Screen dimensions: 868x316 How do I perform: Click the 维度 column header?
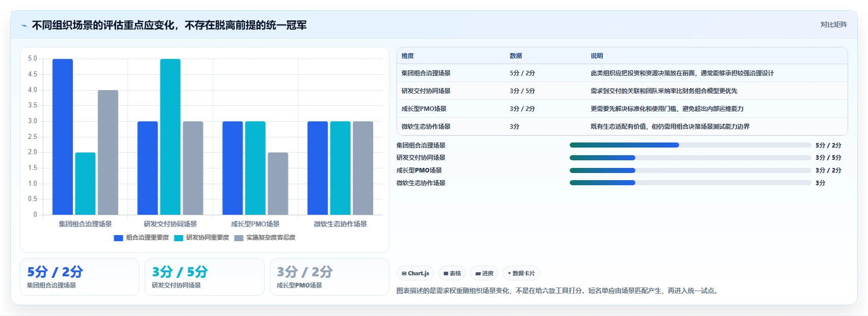pos(408,56)
